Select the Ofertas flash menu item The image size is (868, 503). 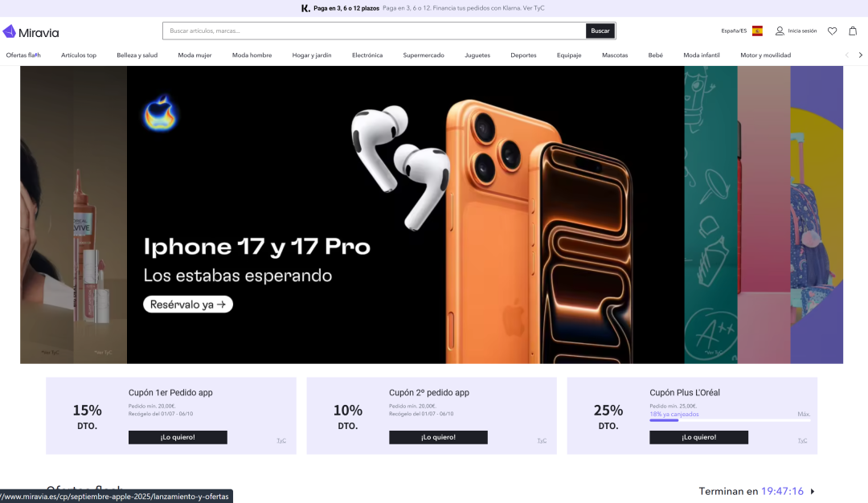point(23,55)
